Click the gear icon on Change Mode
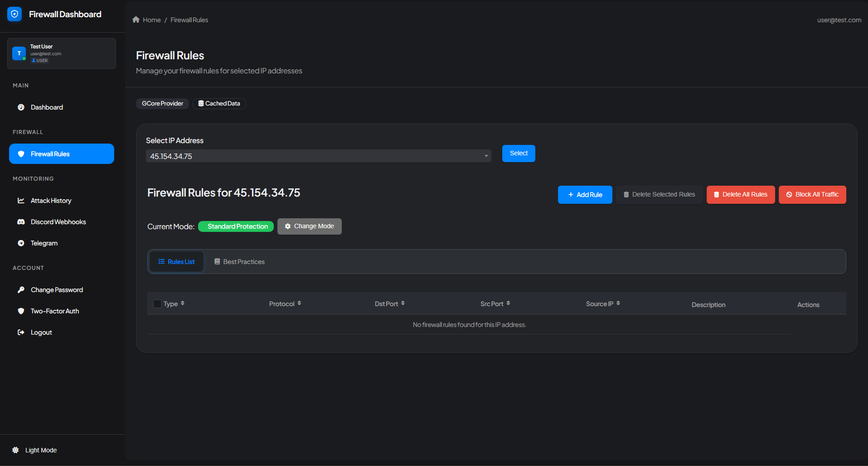868x466 pixels. tap(287, 226)
